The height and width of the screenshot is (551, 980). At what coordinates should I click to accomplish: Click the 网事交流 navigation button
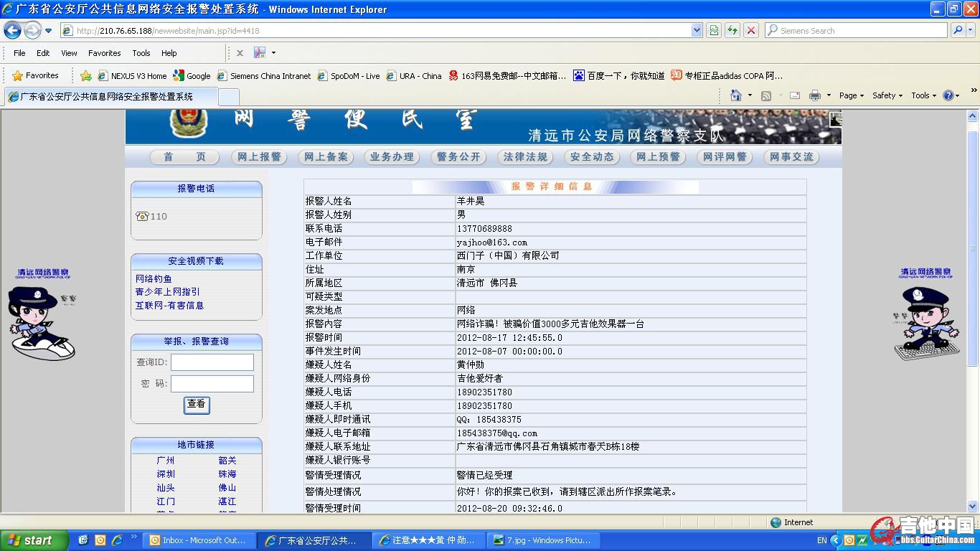(x=791, y=156)
